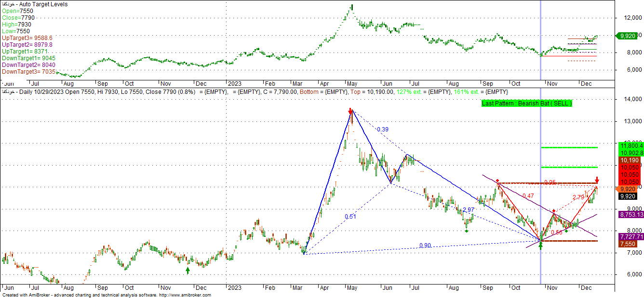Click the red 0.95 ratio label
This screenshot has width=644, height=298.
(x=550, y=182)
